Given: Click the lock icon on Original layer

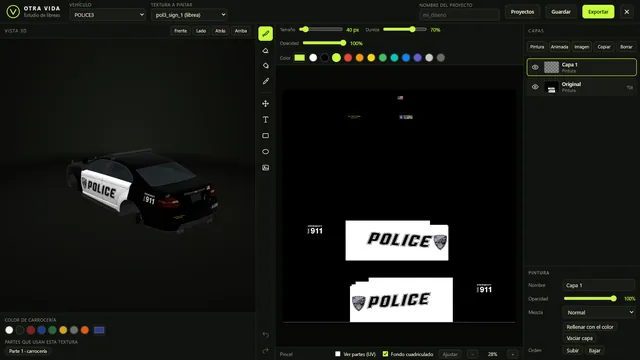Looking at the screenshot, I should [630, 87].
